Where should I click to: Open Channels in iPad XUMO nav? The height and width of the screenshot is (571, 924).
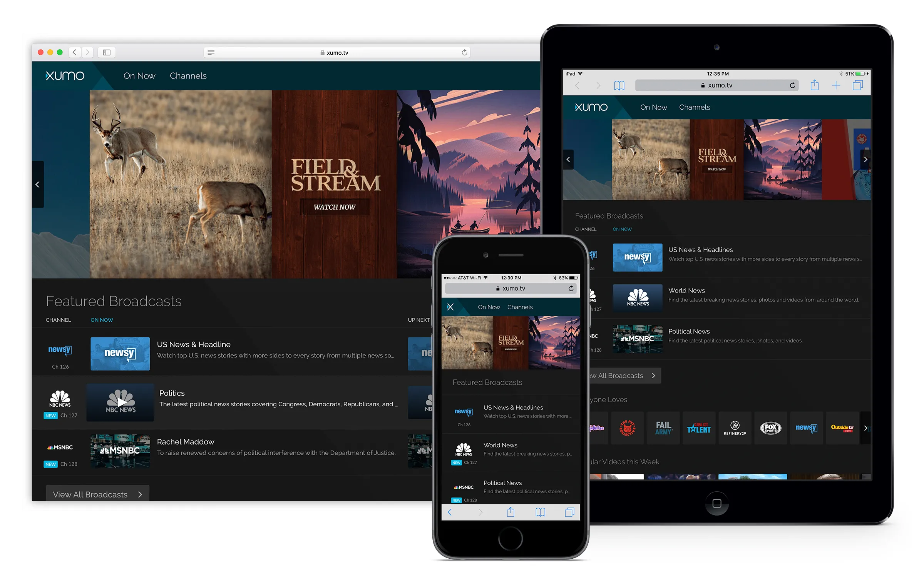[x=694, y=107]
